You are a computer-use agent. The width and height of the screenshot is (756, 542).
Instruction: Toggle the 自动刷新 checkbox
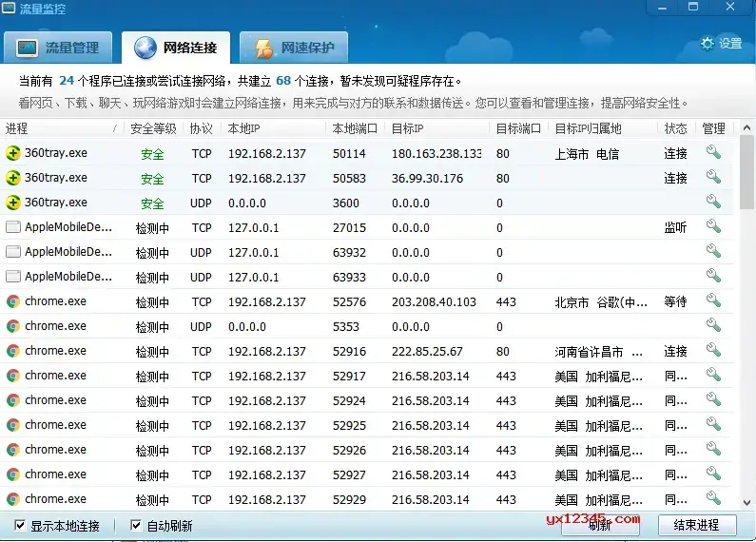(x=136, y=525)
